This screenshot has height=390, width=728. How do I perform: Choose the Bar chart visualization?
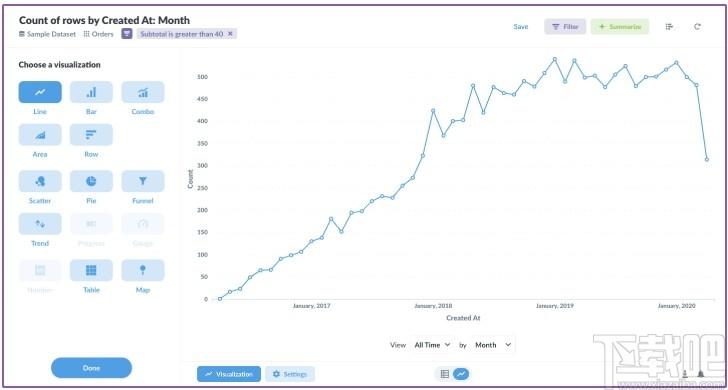point(91,92)
